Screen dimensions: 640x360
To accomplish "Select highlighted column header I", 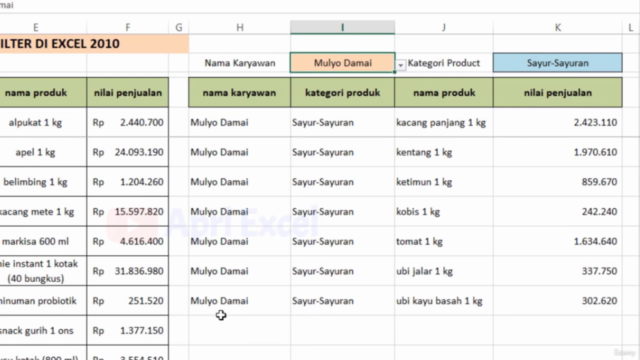I will pyautogui.click(x=342, y=27).
